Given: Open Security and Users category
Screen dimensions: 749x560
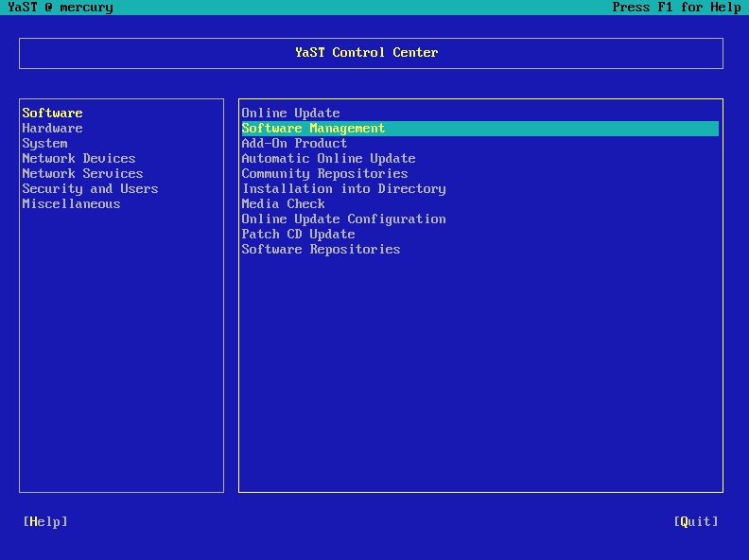Looking at the screenshot, I should pyautogui.click(x=90, y=189).
